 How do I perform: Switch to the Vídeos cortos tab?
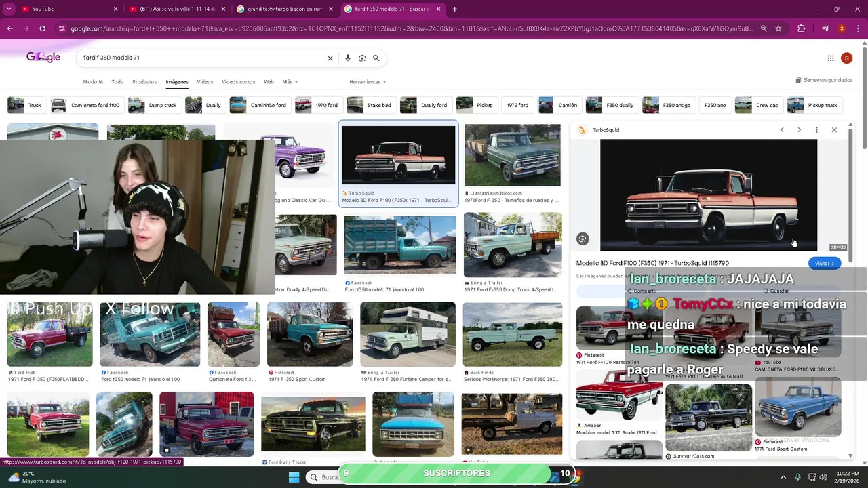pyautogui.click(x=238, y=82)
